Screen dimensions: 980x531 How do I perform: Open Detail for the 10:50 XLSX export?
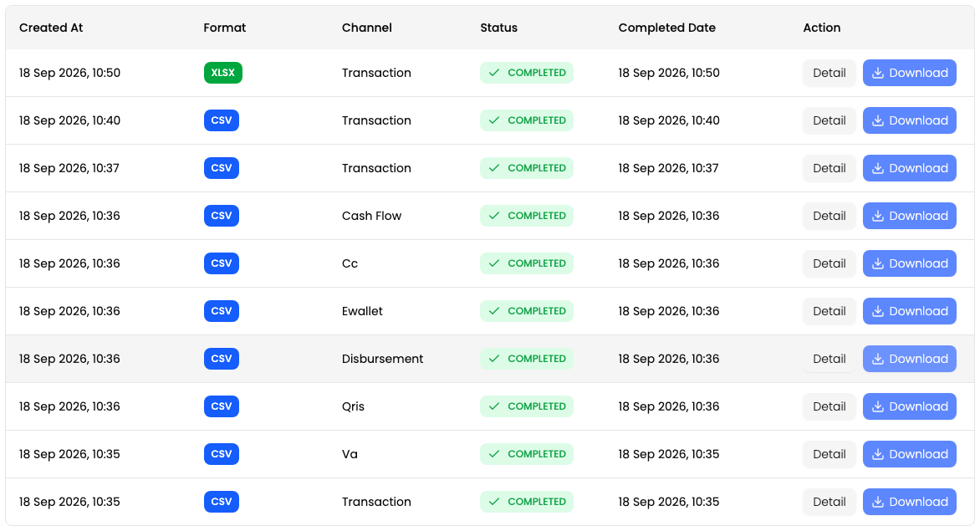pyautogui.click(x=829, y=73)
